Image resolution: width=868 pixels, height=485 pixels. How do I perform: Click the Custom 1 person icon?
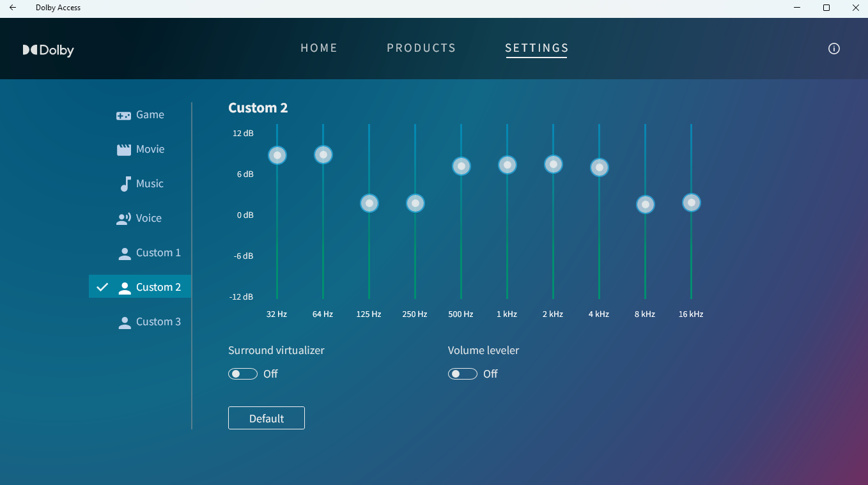(125, 254)
